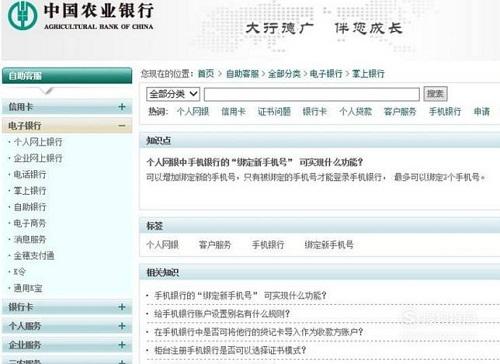Select 掌上银行 in the sidebar
Viewport: 500px width, 364px height.
click(x=30, y=191)
